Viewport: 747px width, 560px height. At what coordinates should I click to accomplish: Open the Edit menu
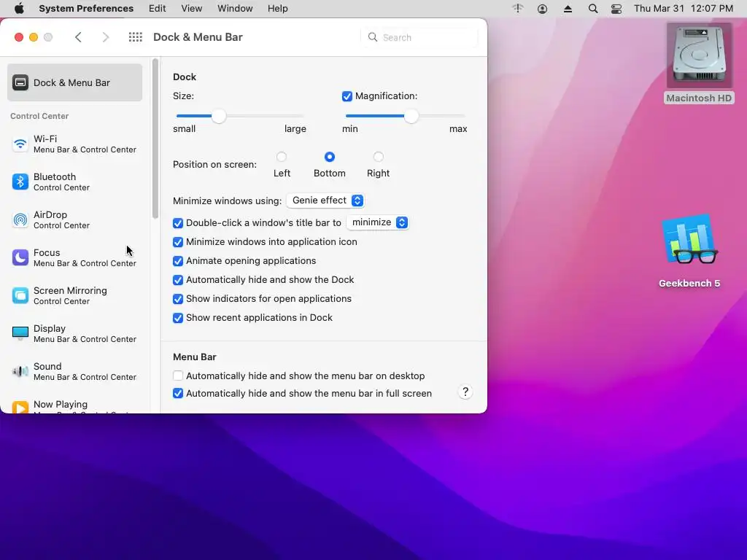(x=158, y=9)
